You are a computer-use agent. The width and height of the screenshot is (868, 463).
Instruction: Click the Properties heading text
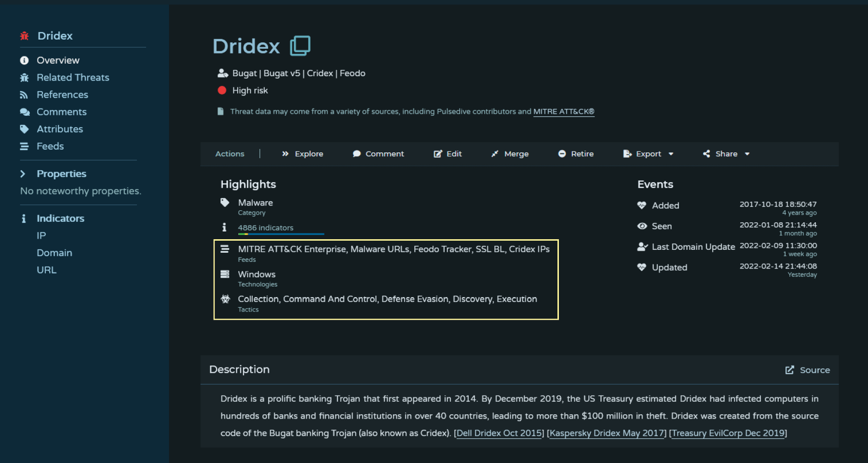61,174
